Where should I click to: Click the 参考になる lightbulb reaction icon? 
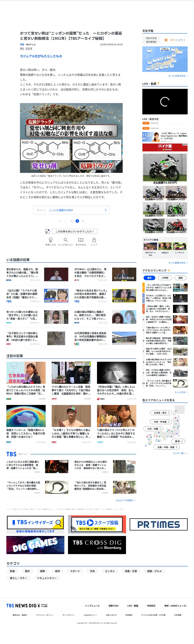point(50,240)
